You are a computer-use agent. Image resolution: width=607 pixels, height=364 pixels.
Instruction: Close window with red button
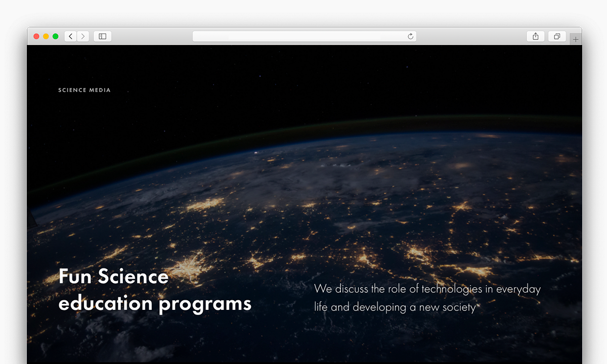click(36, 36)
